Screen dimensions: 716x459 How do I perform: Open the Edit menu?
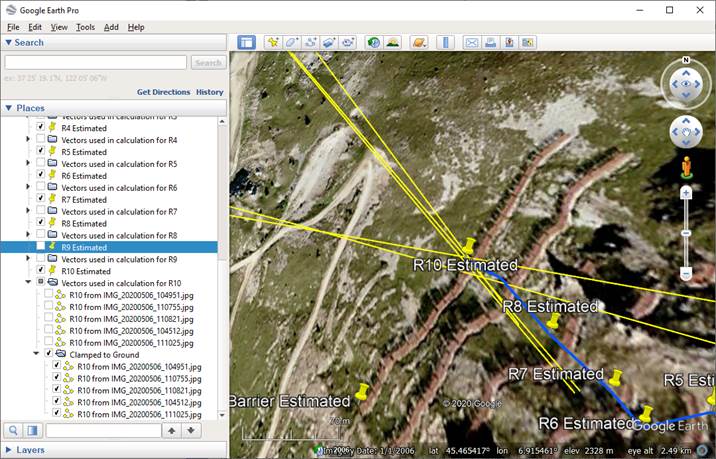tap(35, 27)
